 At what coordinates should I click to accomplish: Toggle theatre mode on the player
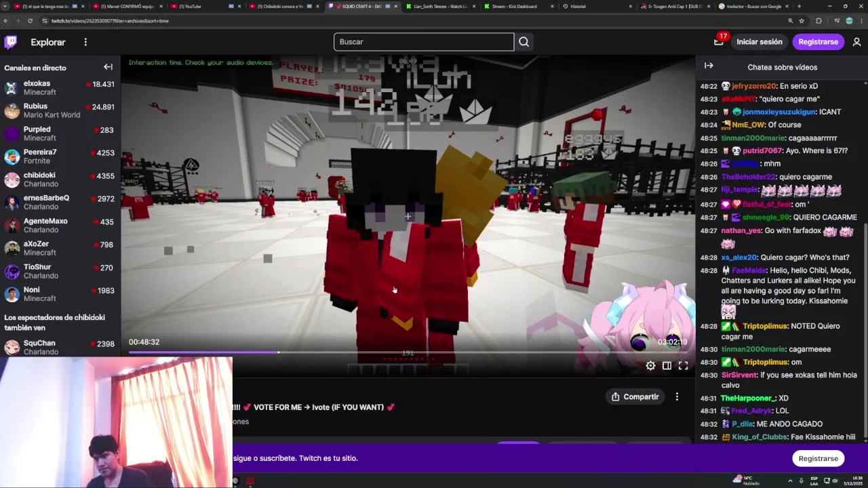point(667,365)
